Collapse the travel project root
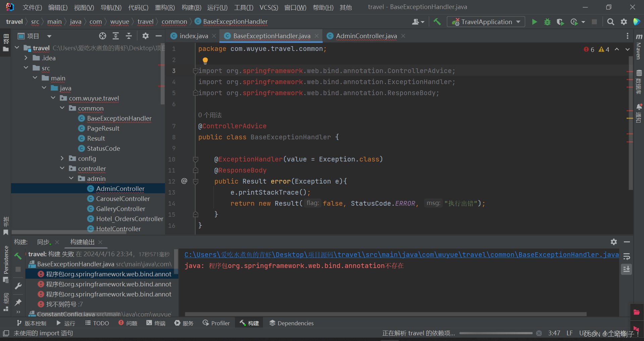This screenshot has height=341, width=644. point(17,48)
